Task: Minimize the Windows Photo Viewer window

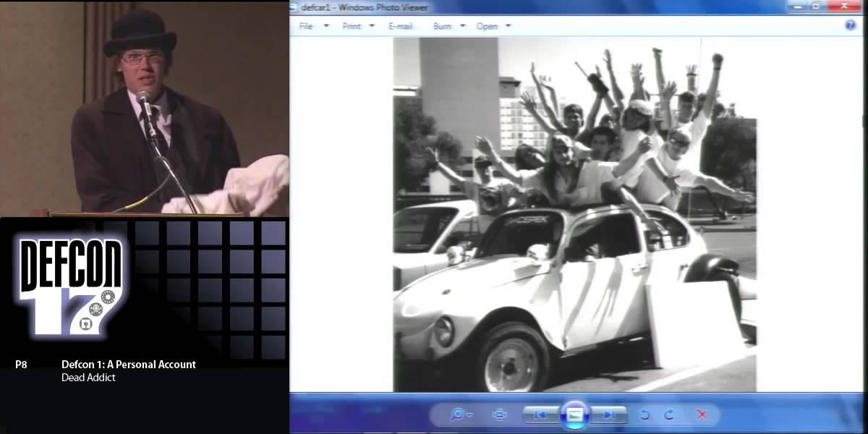Action: point(796,6)
